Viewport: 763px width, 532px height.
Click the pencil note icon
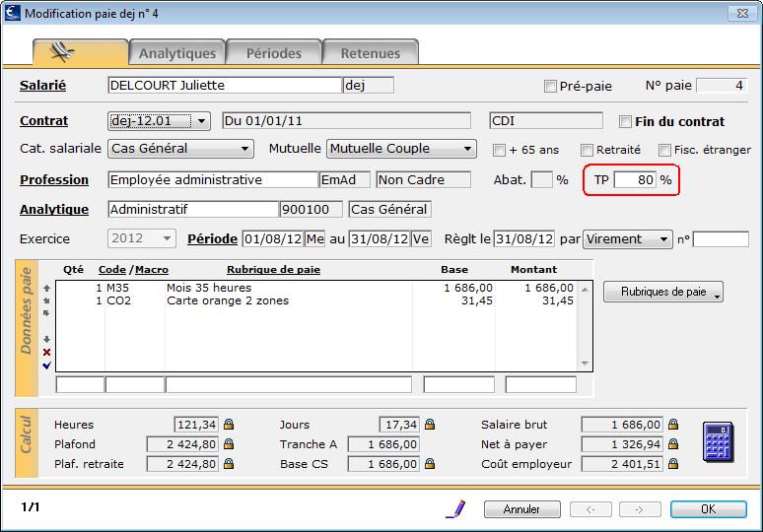coord(456,508)
